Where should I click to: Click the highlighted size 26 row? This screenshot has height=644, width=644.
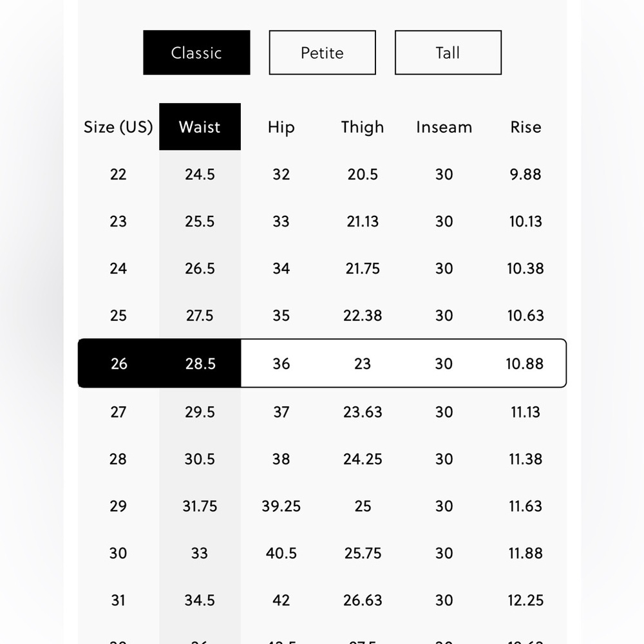point(322,363)
